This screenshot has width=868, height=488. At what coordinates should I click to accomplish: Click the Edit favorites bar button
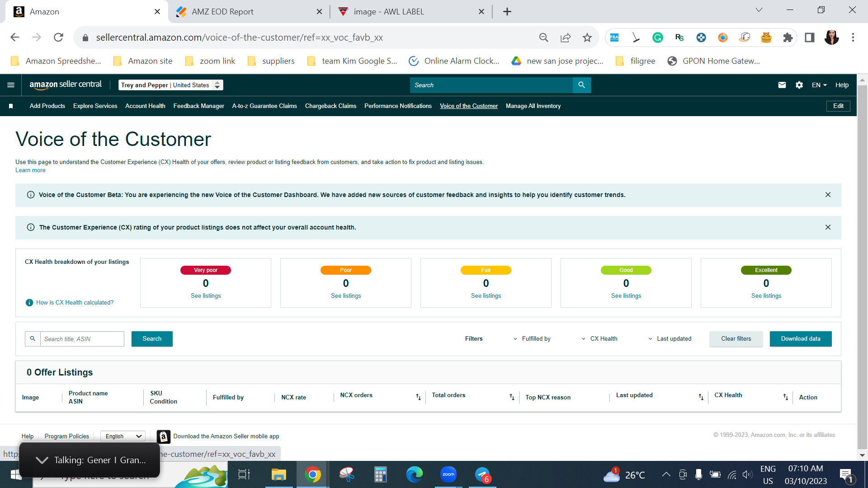tap(838, 106)
